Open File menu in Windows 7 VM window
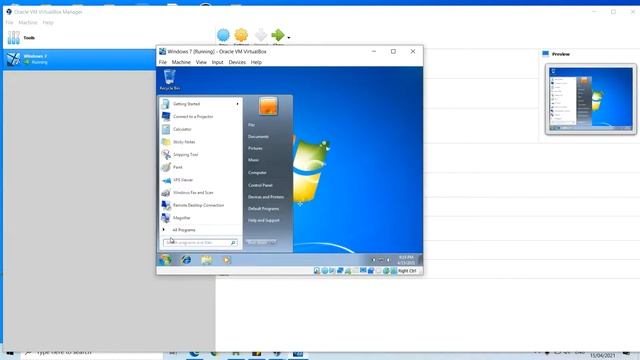 pos(162,62)
